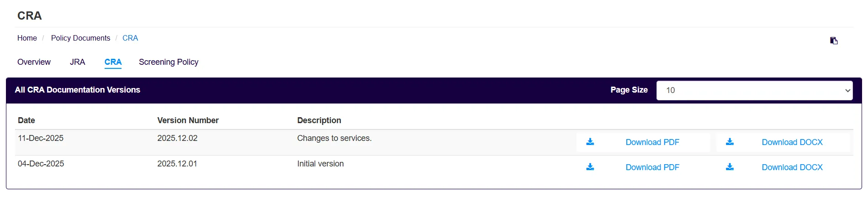Click the Version Number column header
Screen dimensions: 868x197
(188, 120)
